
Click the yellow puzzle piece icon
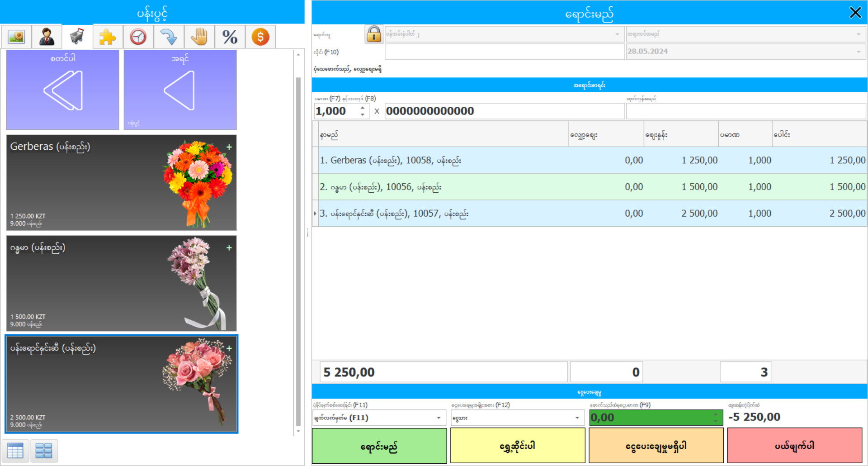click(108, 37)
